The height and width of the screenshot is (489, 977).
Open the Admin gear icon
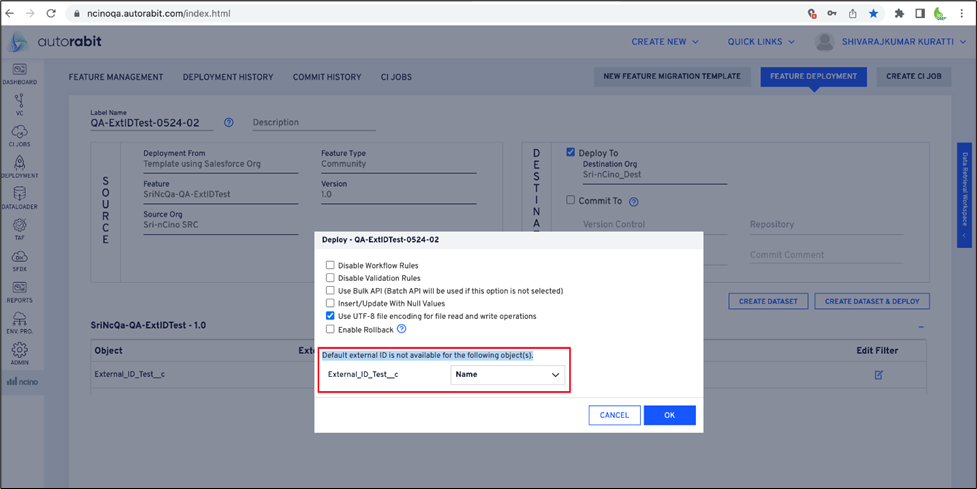click(19, 351)
